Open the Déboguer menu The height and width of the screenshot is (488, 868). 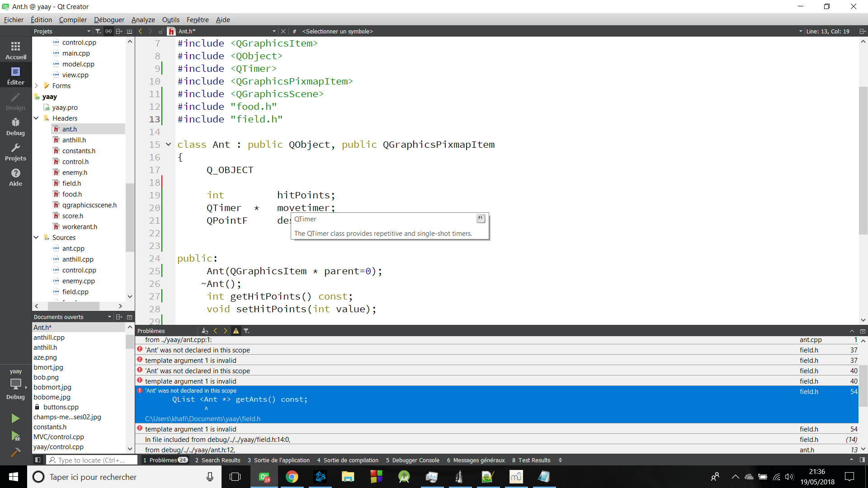[x=109, y=19]
